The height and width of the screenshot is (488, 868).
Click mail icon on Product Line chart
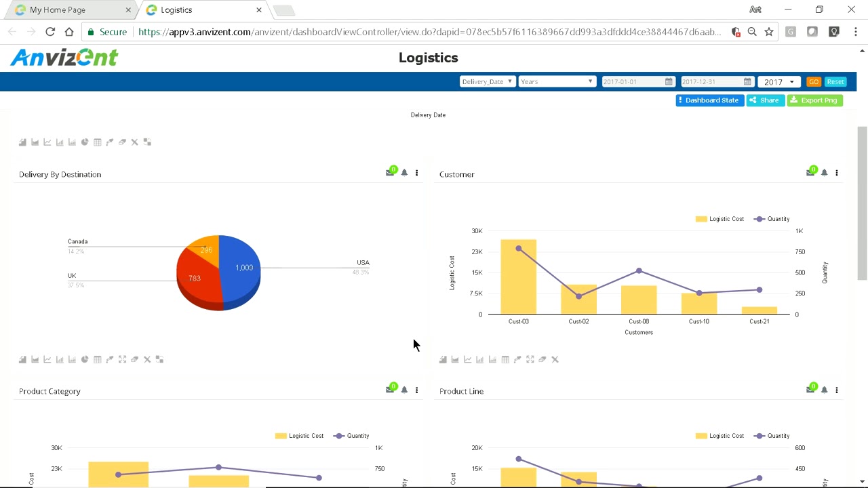click(x=810, y=389)
